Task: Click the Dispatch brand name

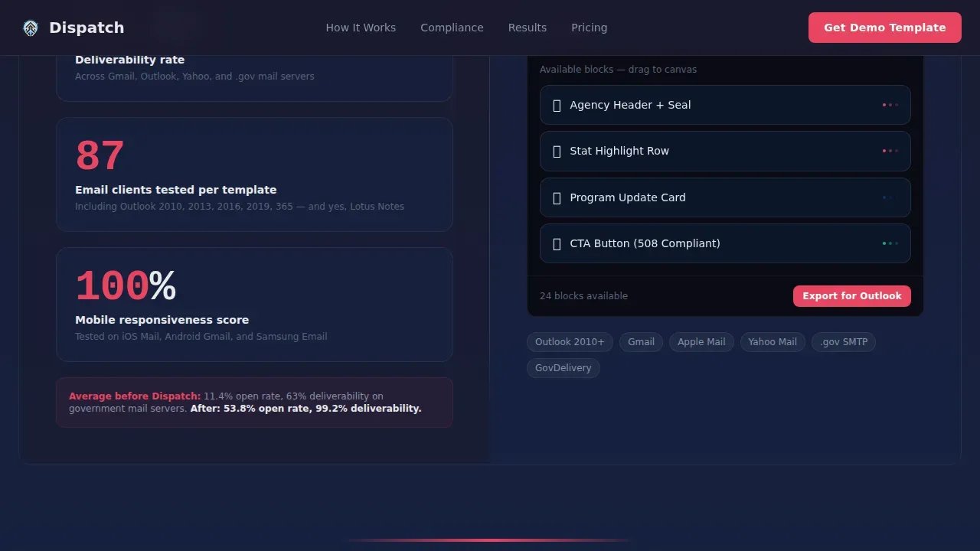Action: coord(87,28)
